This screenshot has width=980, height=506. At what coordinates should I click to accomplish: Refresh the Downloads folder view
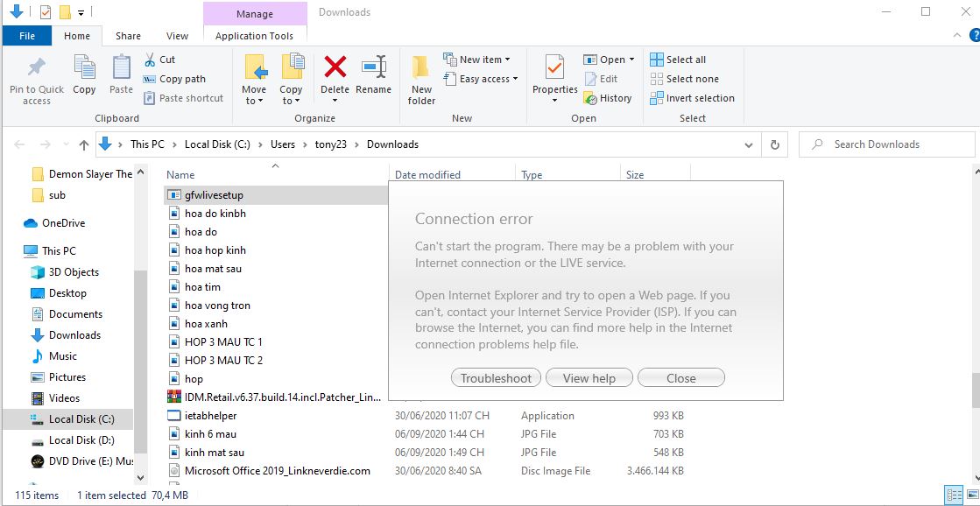click(774, 144)
